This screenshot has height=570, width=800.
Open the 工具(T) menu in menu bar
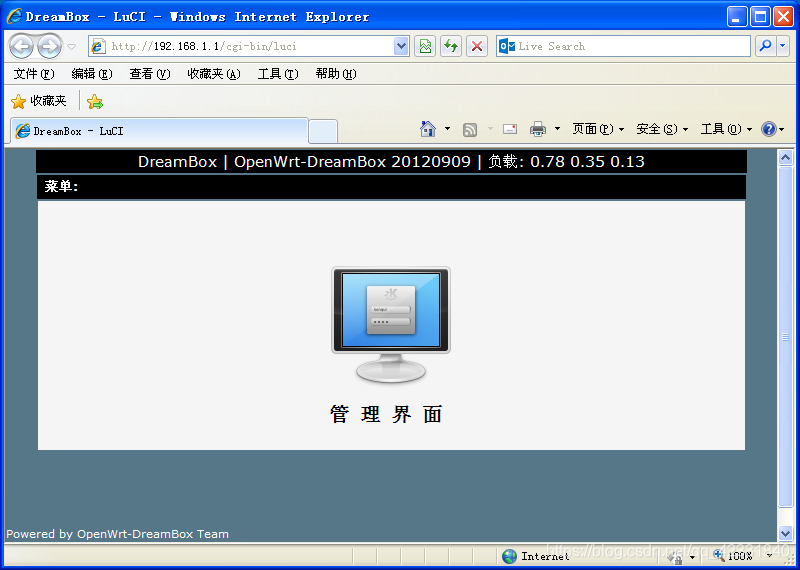tap(278, 74)
